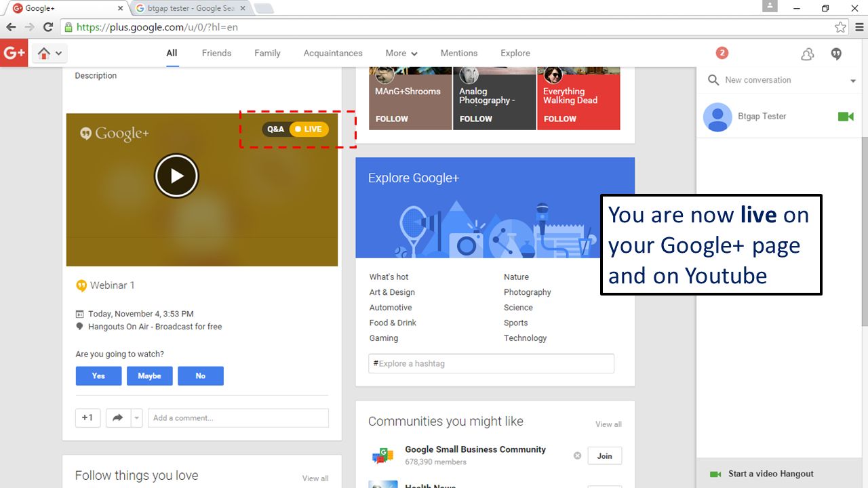
Task: Follow MAnG+Shrooms collection
Action: click(x=392, y=119)
